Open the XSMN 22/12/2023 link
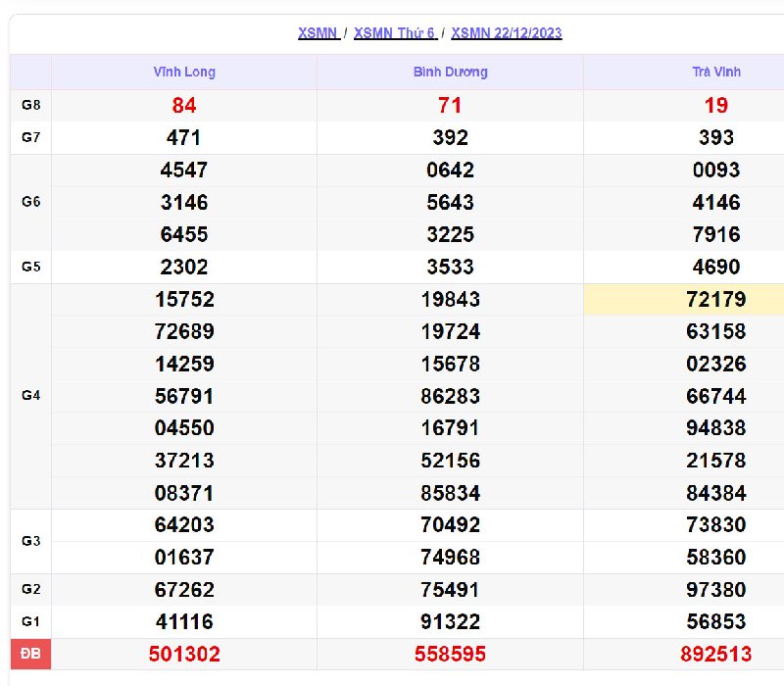The width and height of the screenshot is (784, 686). point(507,33)
